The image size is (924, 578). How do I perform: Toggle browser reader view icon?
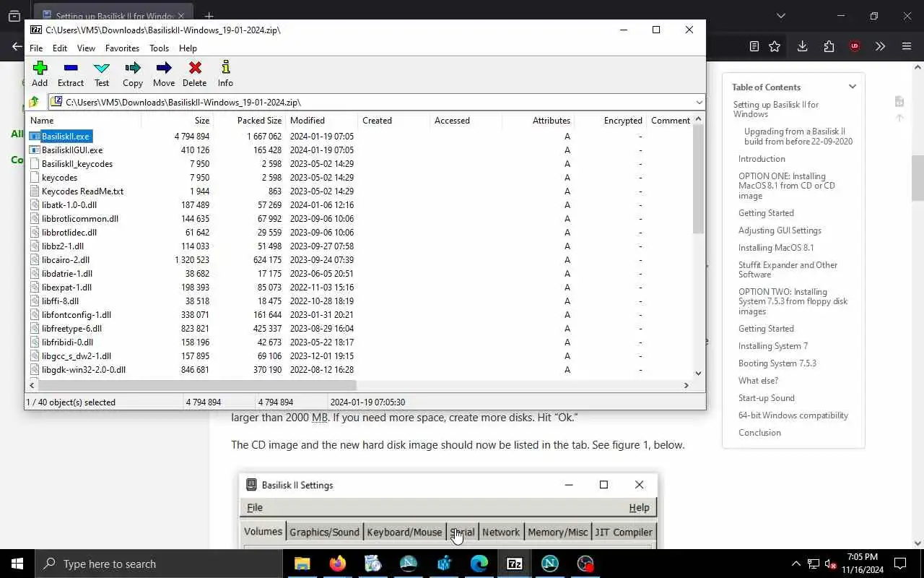point(754,46)
